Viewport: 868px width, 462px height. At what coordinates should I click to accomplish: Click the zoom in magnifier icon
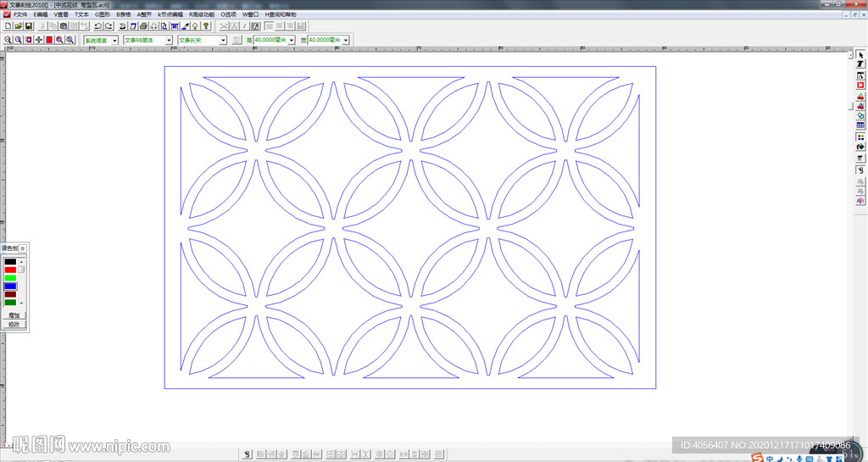8,40
